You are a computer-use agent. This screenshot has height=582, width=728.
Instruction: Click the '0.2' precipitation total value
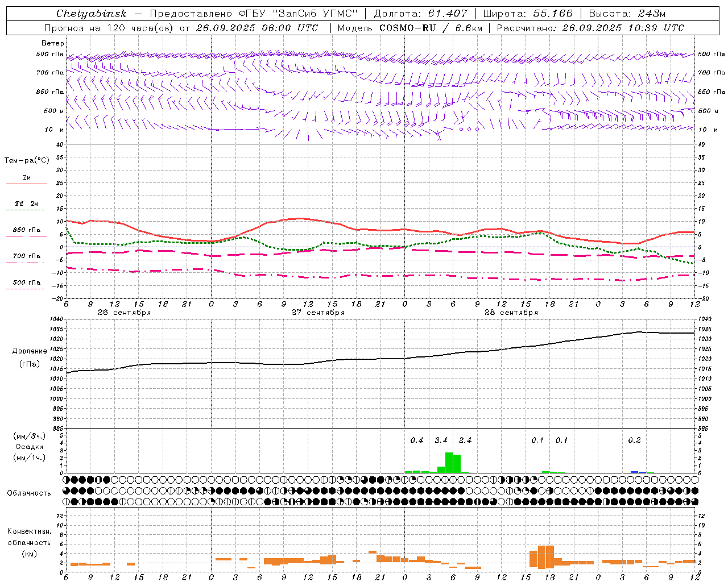pos(634,440)
